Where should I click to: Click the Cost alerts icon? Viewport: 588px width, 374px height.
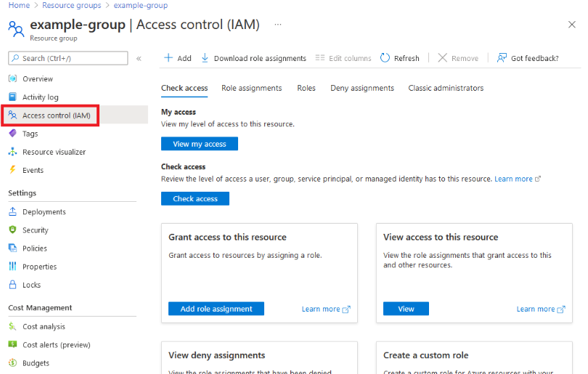pos(13,344)
